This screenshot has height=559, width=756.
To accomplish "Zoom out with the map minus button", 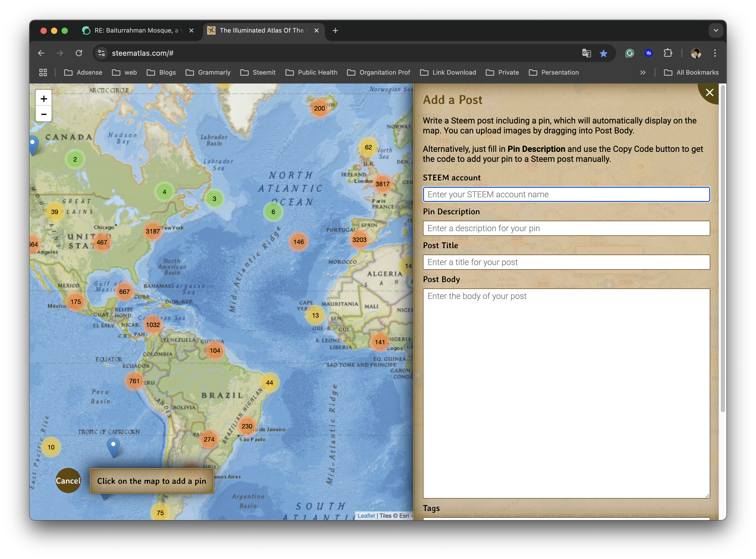I will 44,114.
